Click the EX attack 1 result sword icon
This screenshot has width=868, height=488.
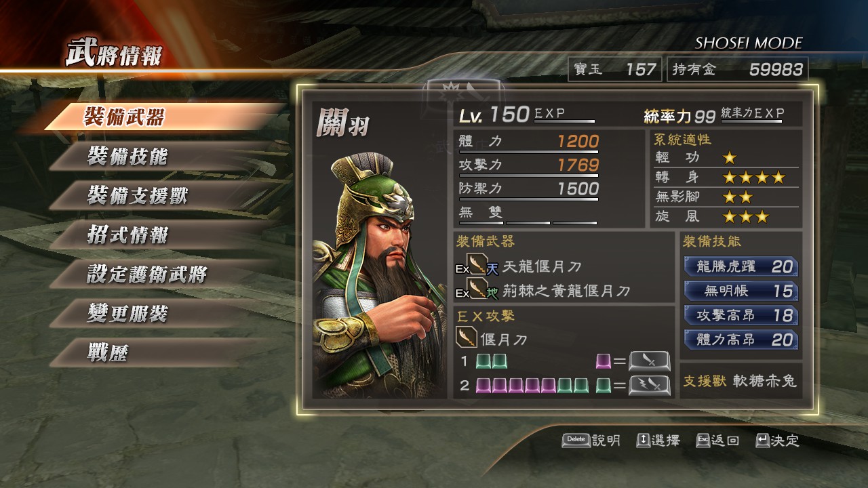click(x=650, y=361)
